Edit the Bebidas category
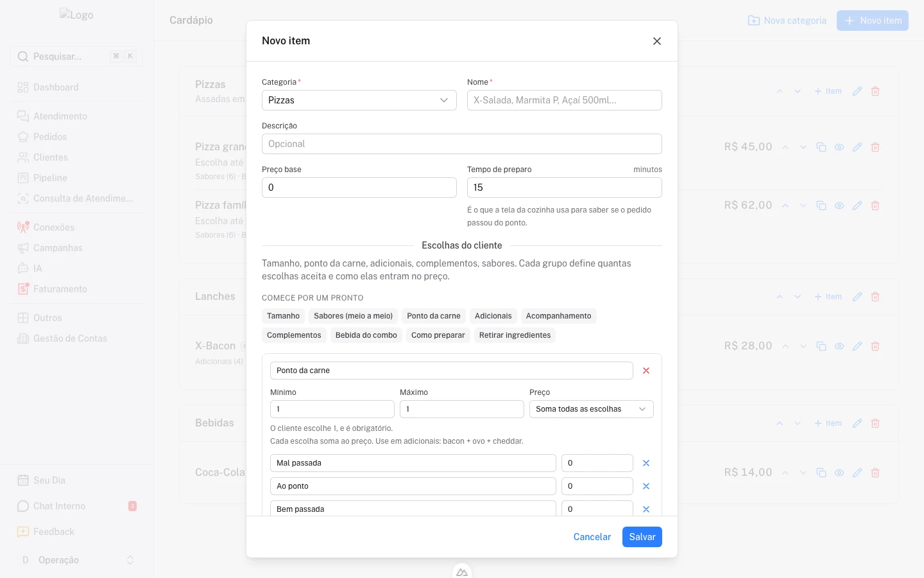This screenshot has width=924, height=578. click(x=857, y=423)
